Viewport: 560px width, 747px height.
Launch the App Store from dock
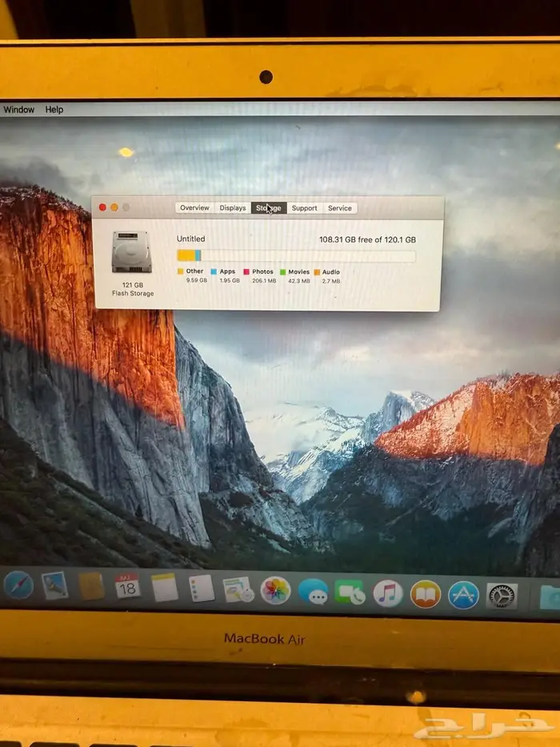[x=463, y=595]
